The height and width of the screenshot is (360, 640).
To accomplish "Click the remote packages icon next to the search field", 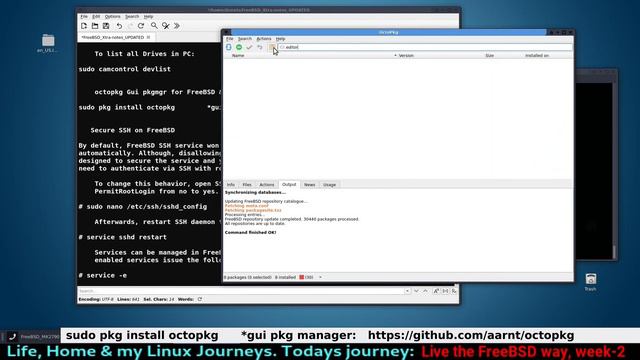I will [x=272, y=47].
